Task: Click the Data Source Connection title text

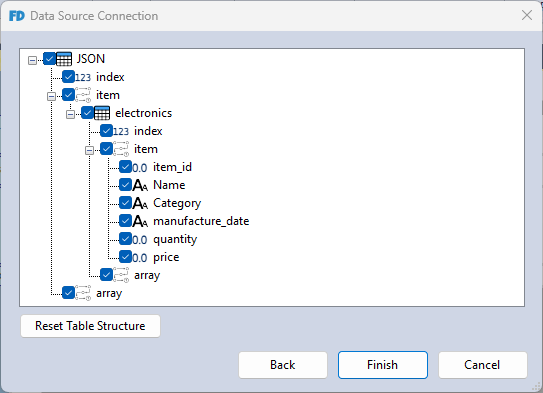Action: pyautogui.click(x=94, y=16)
